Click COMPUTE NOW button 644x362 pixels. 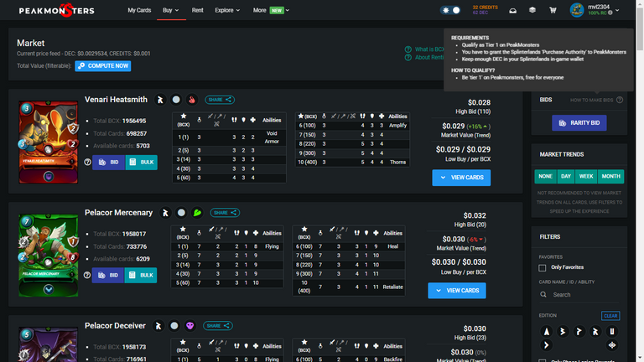pyautogui.click(x=102, y=65)
